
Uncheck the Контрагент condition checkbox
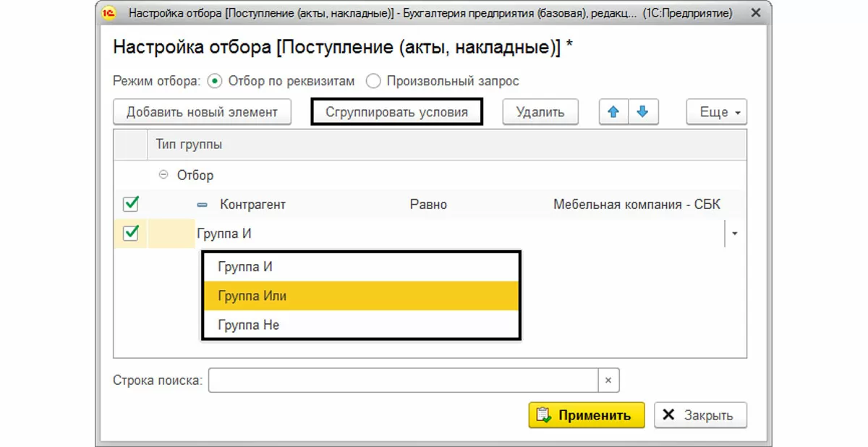(x=131, y=205)
